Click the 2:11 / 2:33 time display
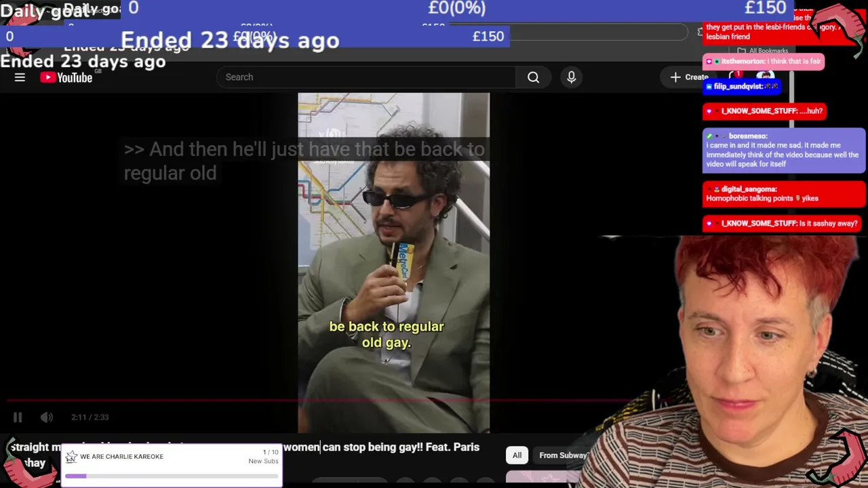This screenshot has width=868, height=488. click(90, 418)
